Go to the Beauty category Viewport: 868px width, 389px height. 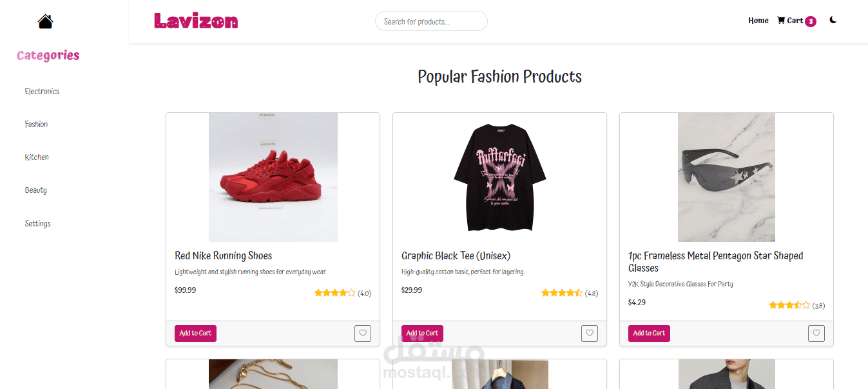pyautogui.click(x=35, y=190)
